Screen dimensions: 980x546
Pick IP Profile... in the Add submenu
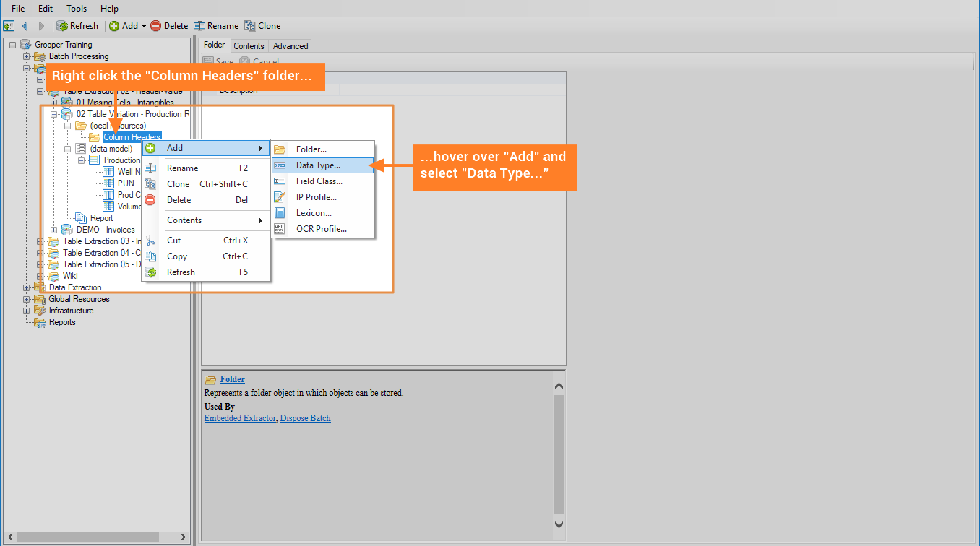point(323,197)
